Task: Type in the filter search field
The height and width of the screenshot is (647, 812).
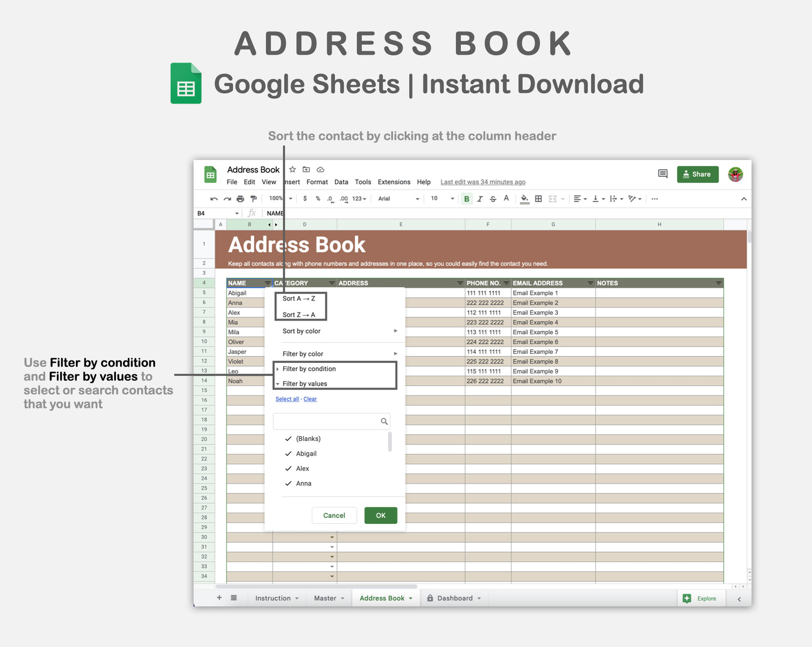Action: point(329,421)
